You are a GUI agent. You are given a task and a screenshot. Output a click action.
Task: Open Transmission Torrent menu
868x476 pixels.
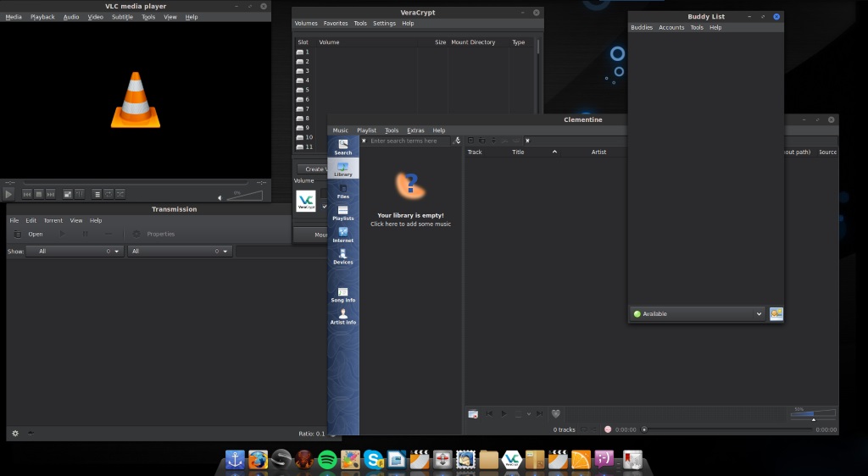53,220
